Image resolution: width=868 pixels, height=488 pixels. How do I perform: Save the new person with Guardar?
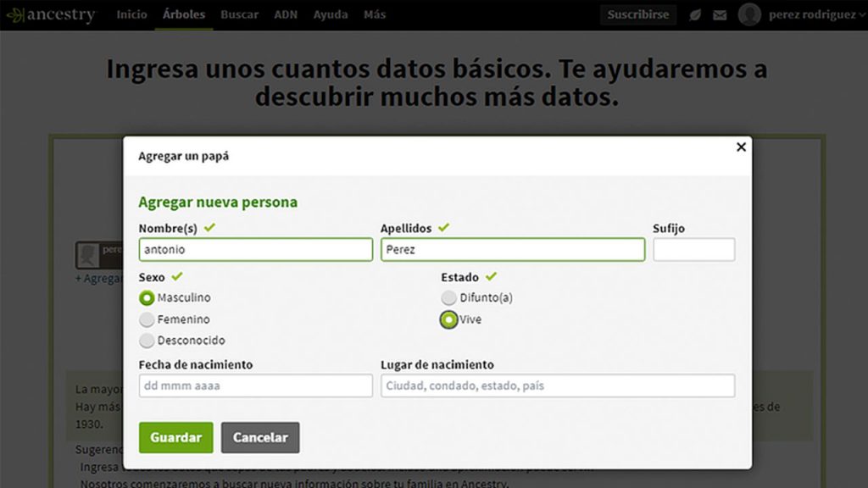pyautogui.click(x=175, y=437)
